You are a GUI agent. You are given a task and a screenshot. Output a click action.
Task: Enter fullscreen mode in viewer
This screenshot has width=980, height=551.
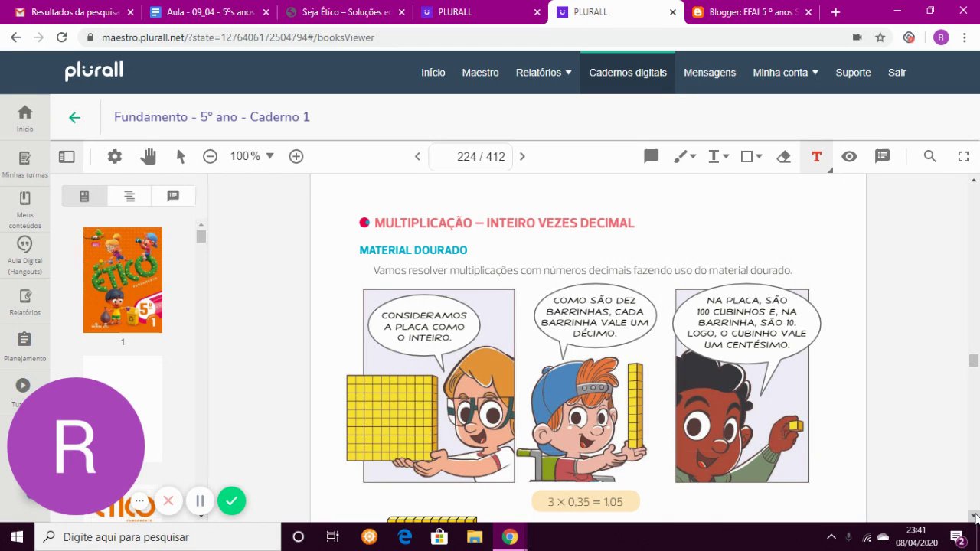pos(963,156)
